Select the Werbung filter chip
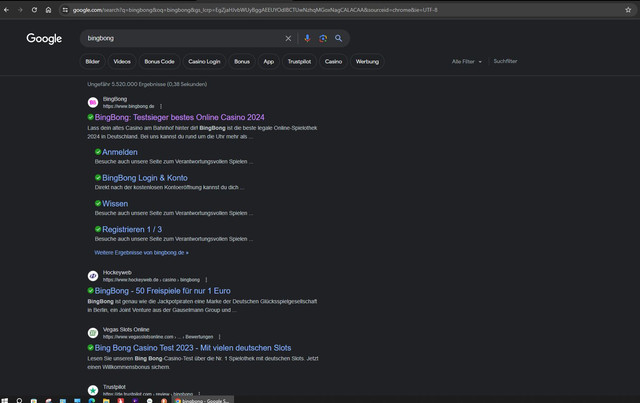The image size is (640, 403). coord(367,62)
